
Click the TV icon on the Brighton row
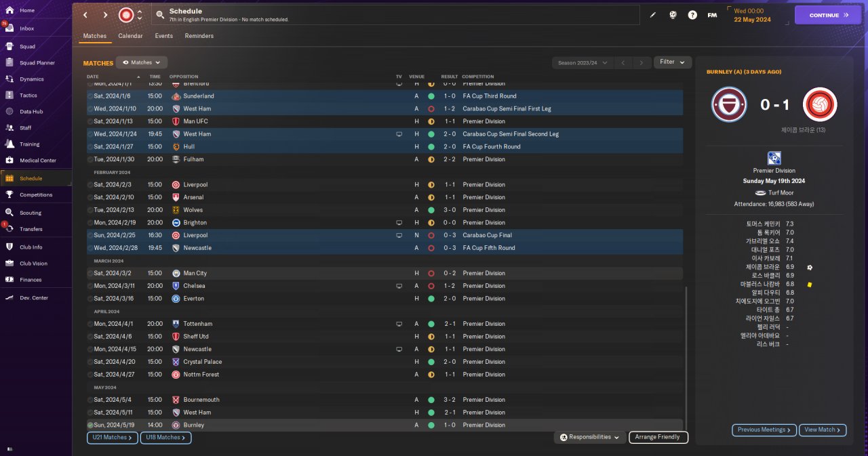tap(399, 222)
